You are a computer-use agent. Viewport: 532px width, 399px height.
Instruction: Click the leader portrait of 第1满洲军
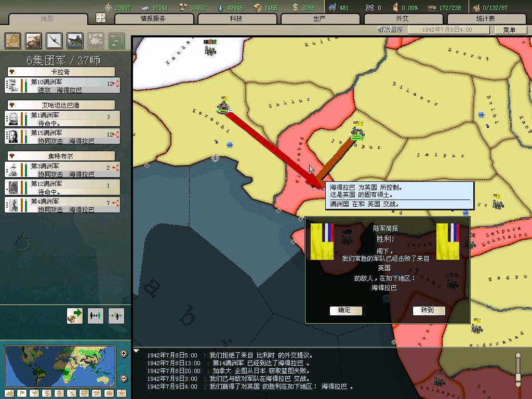click(14, 119)
